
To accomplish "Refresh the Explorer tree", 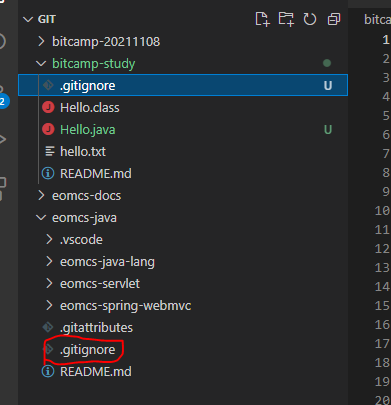I will tap(310, 19).
